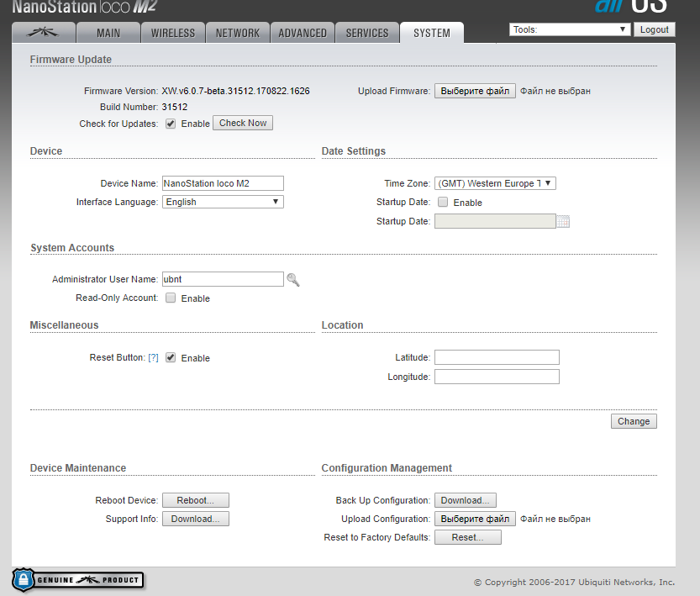Click the key icon to change password

[292, 279]
